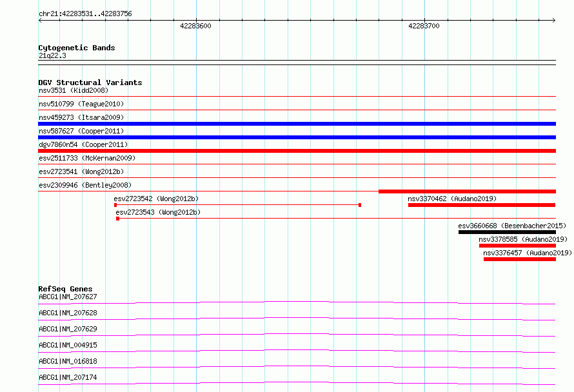
Task: Click the black bar of esv3660668
Action: (507, 232)
